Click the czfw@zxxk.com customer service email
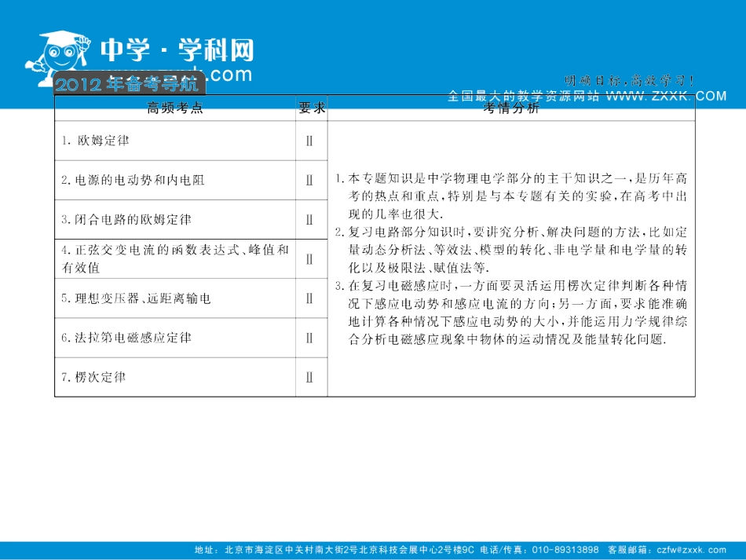This screenshot has height=560, width=746. coord(695,550)
